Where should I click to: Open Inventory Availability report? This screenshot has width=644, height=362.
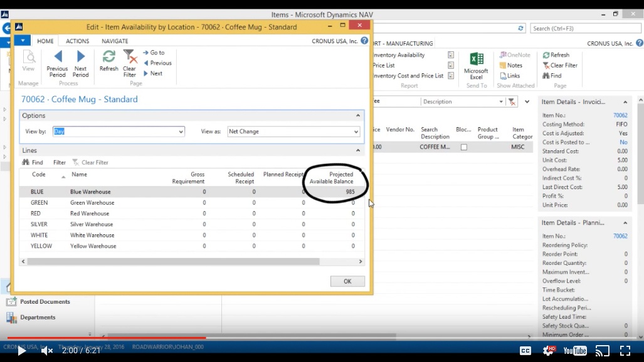[399, 55]
